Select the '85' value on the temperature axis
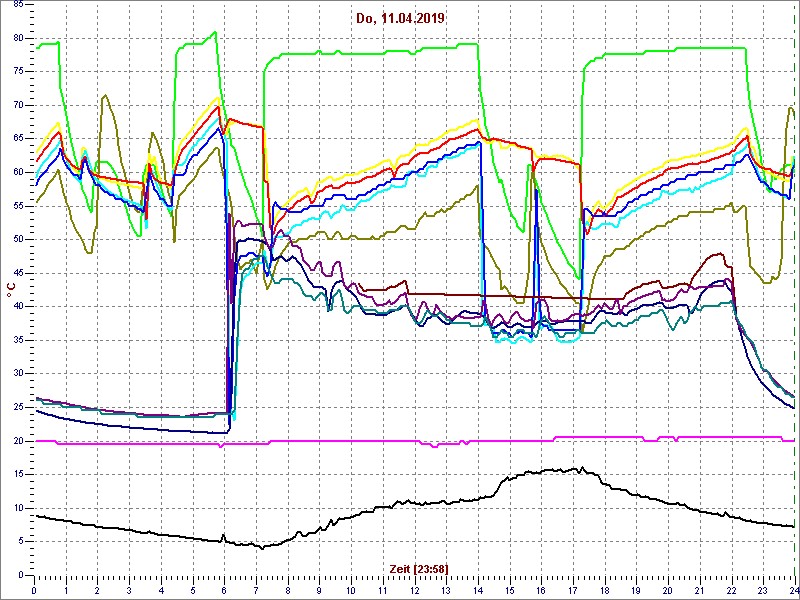The image size is (800, 600). (x=17, y=5)
